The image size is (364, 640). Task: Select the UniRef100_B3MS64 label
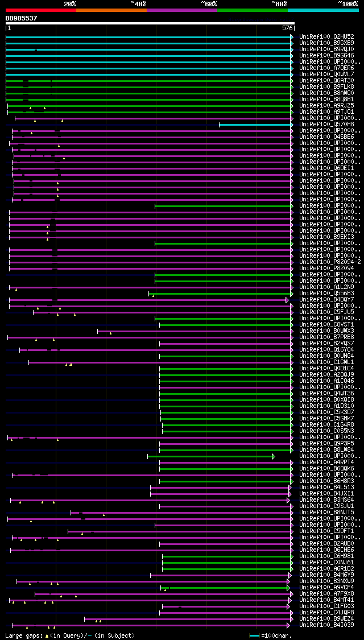[326, 499]
